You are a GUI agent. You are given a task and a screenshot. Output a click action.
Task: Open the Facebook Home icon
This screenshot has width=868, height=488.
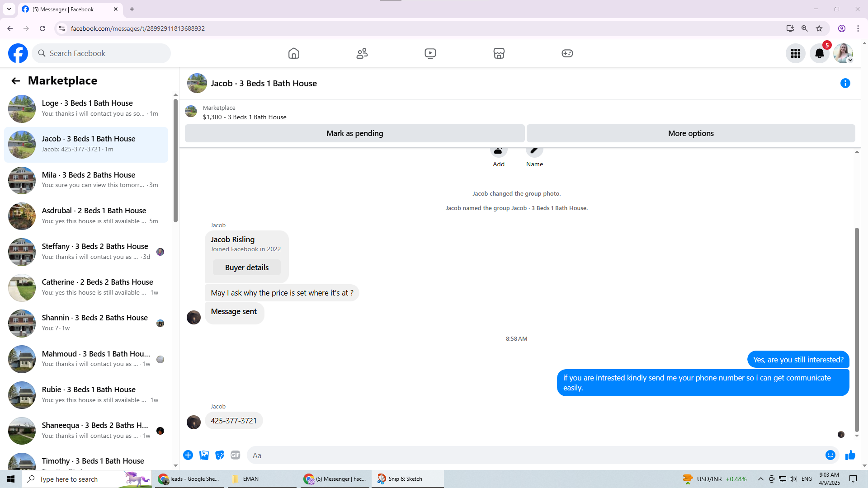click(x=294, y=53)
